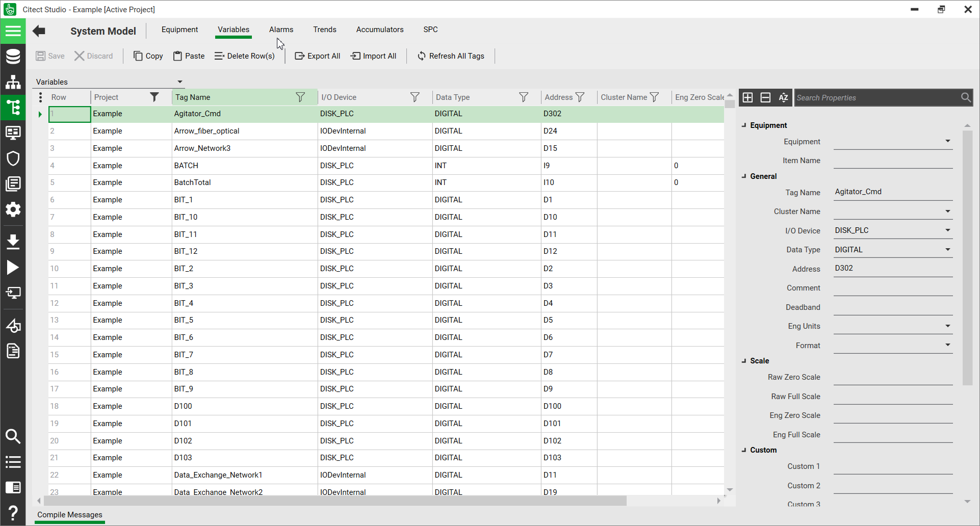Click the sidebar Run play icon
Screen dimensions: 980x526
point(13,268)
